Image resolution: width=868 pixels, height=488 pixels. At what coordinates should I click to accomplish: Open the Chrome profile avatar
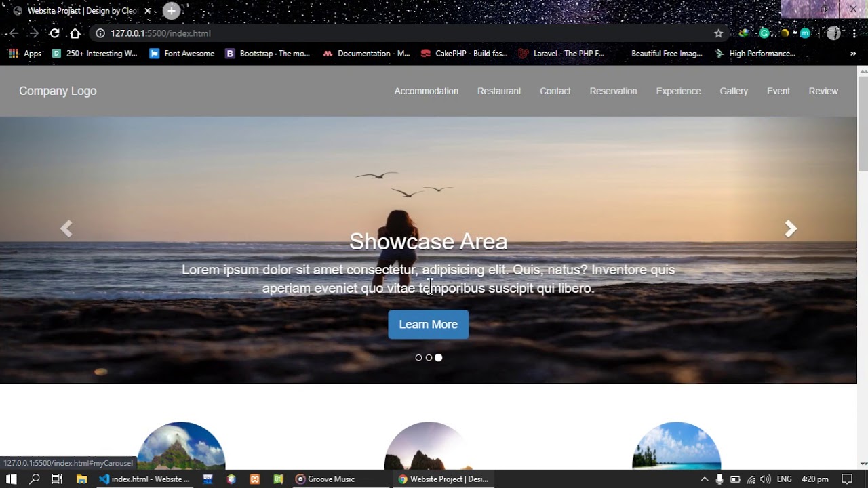pos(833,33)
